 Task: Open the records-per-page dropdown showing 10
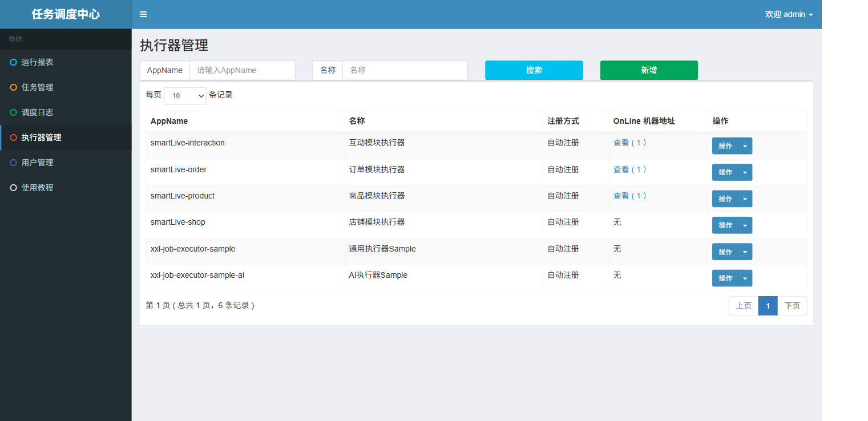[x=185, y=96]
